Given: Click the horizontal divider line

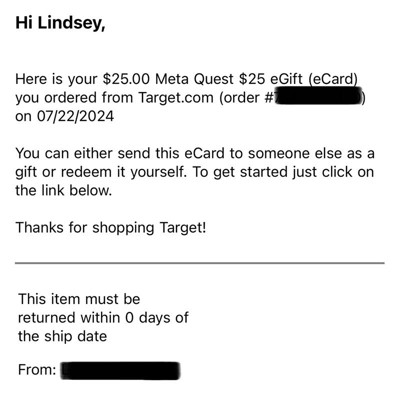Looking at the screenshot, I should tap(200, 263).
